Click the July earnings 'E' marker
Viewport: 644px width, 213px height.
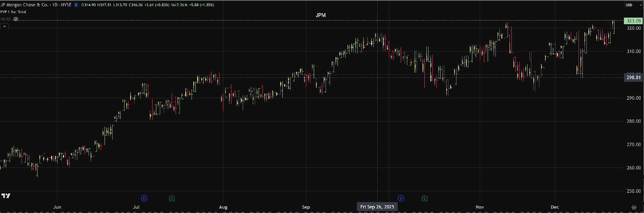[x=172, y=198]
